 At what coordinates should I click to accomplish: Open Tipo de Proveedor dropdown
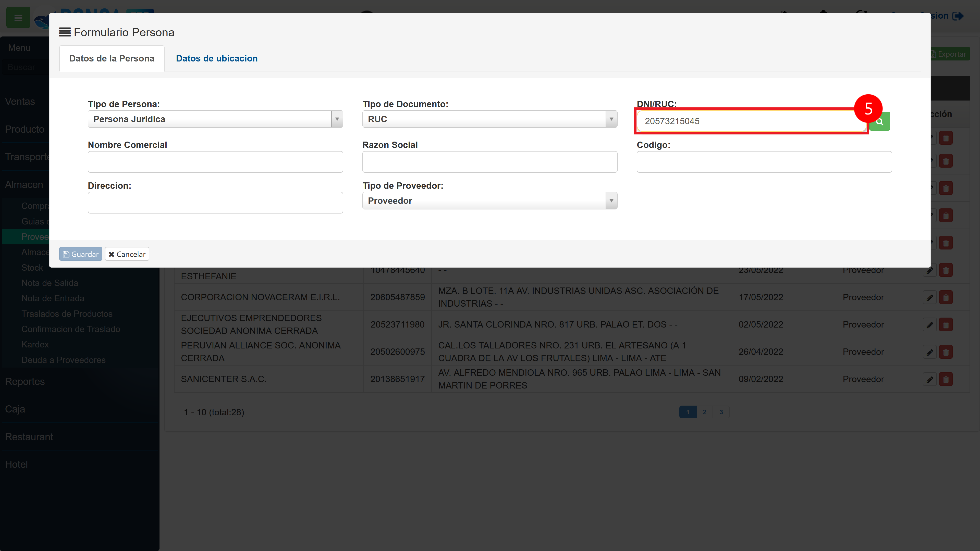coord(490,201)
